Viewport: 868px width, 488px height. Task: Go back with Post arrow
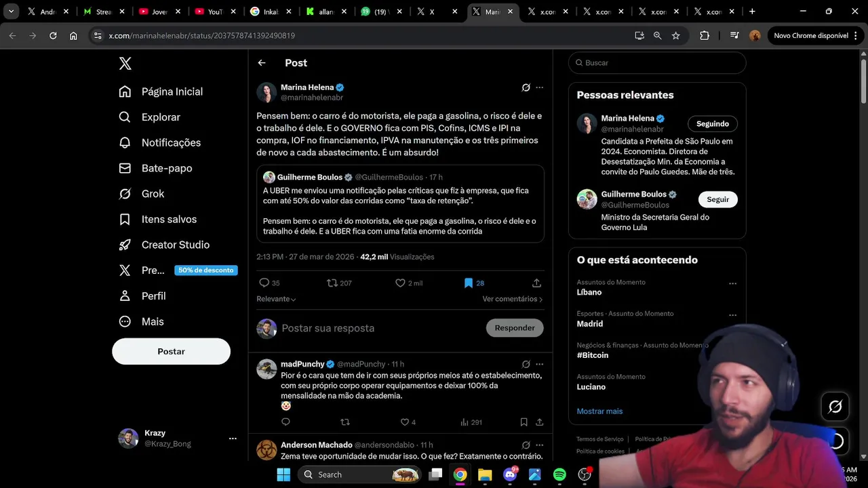click(x=262, y=63)
